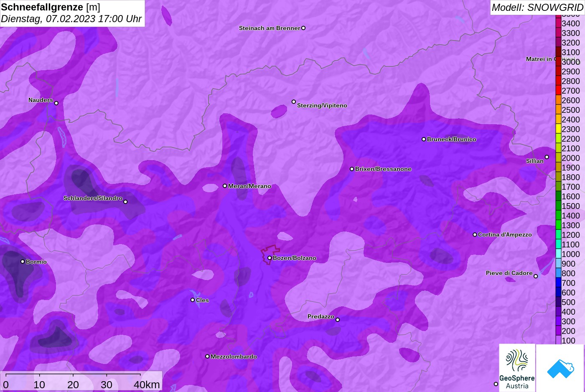Screen dimensions: 585x392
Task: Click the 40km scale bar label
Action: pyautogui.click(x=147, y=384)
